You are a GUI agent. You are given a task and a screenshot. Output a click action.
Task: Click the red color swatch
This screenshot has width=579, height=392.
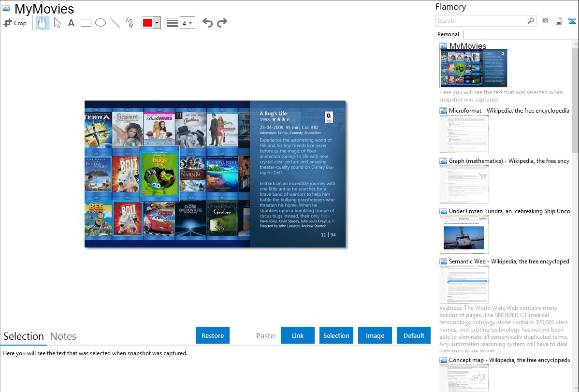click(147, 23)
